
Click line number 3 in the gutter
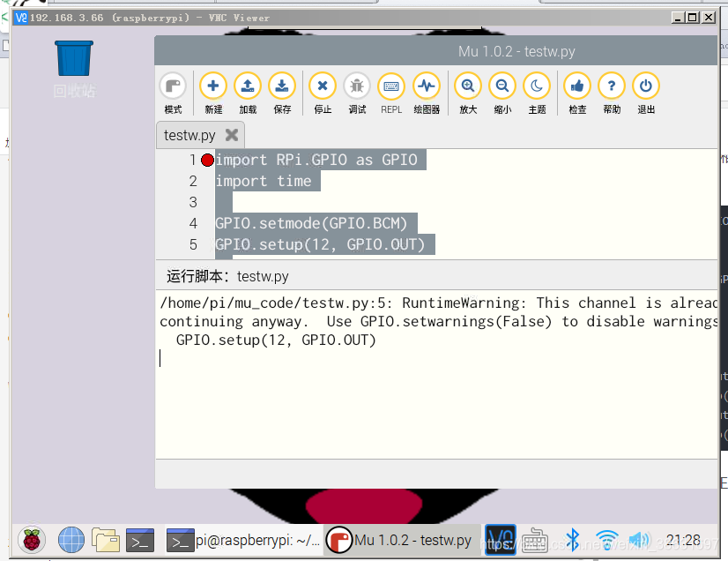click(193, 202)
